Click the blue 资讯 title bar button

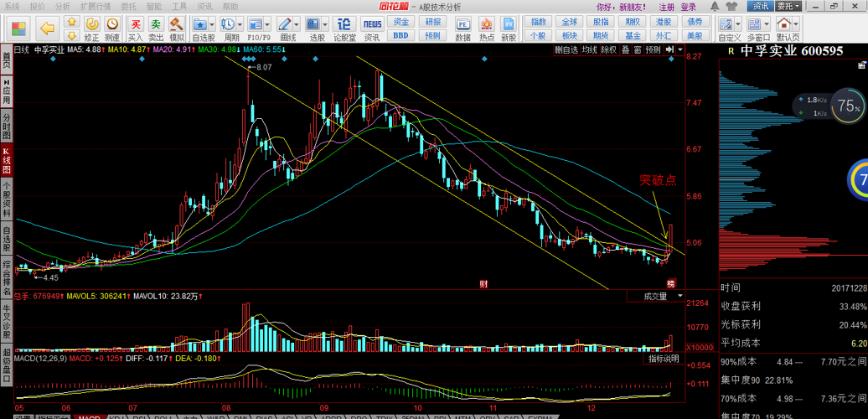(x=761, y=6)
